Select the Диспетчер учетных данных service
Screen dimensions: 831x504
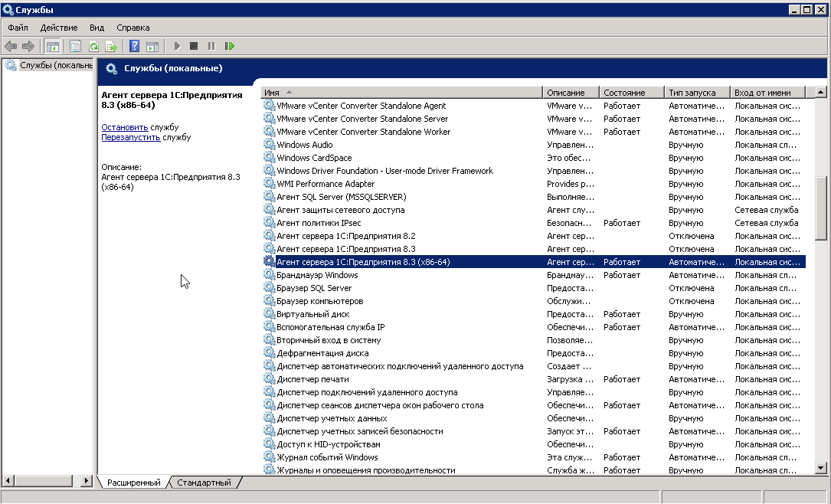(x=534, y=418)
